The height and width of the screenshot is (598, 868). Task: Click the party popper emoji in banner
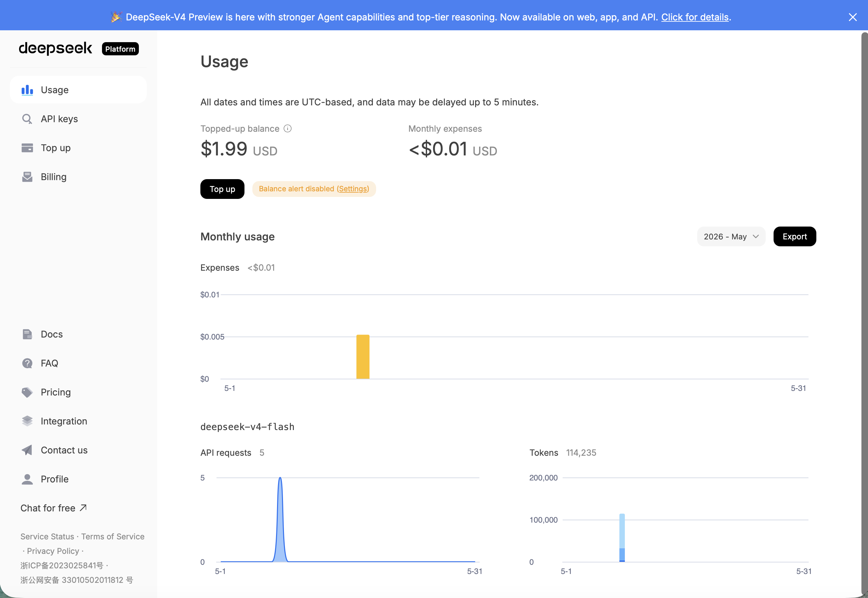point(116,17)
